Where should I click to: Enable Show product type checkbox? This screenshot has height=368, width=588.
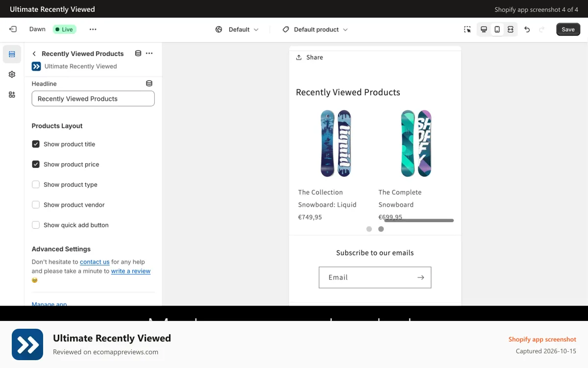click(x=36, y=184)
